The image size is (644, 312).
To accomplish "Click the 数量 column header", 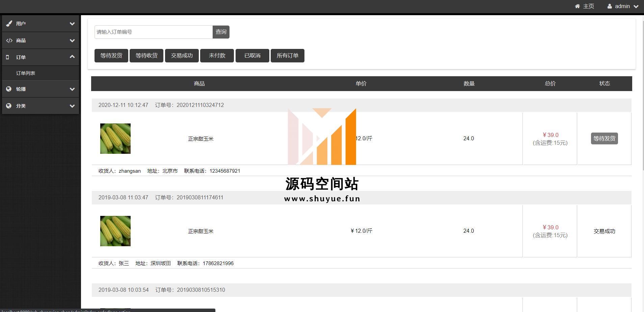I will click(469, 84).
